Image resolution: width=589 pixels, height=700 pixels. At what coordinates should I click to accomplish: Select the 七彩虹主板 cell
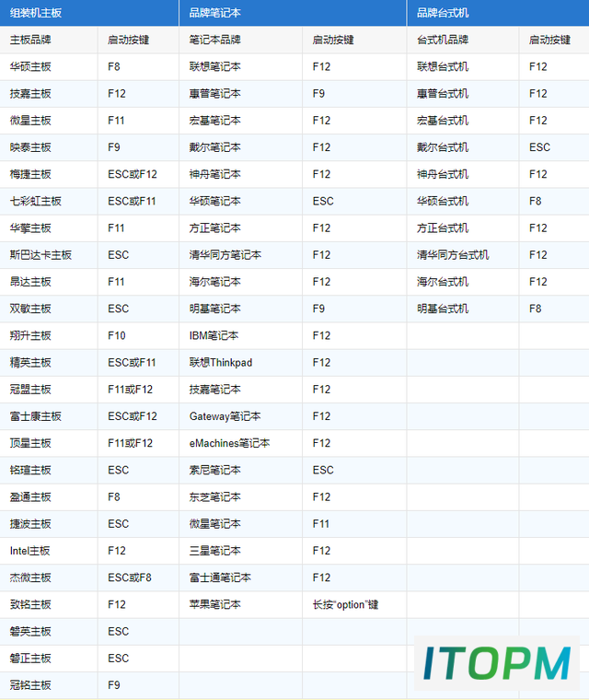click(x=49, y=202)
